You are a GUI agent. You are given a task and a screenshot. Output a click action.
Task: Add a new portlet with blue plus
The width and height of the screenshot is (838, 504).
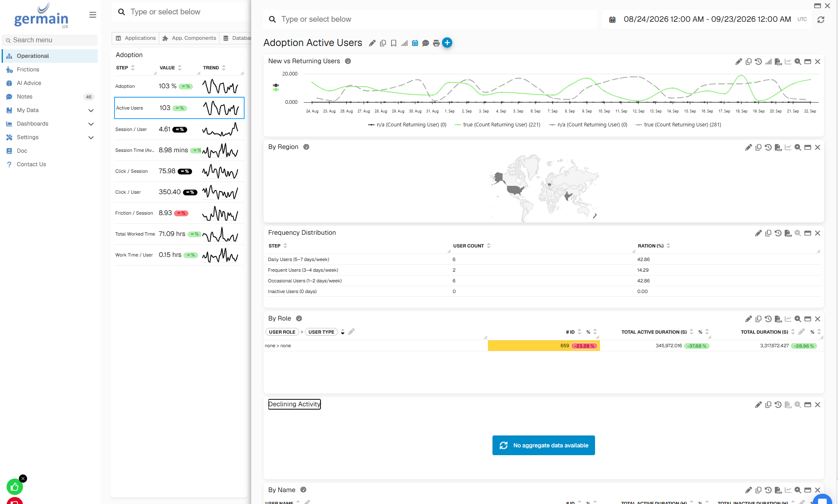tap(447, 43)
